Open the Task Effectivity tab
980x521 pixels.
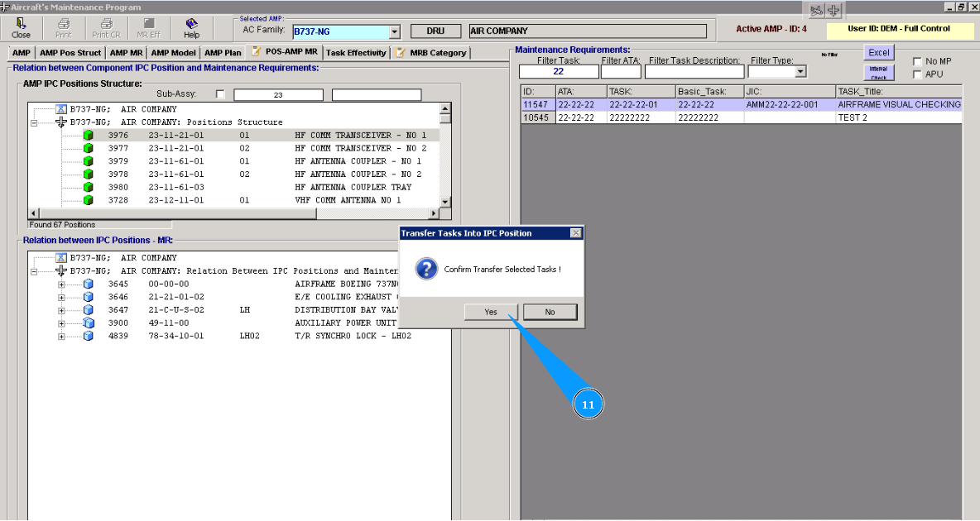pyautogui.click(x=356, y=53)
